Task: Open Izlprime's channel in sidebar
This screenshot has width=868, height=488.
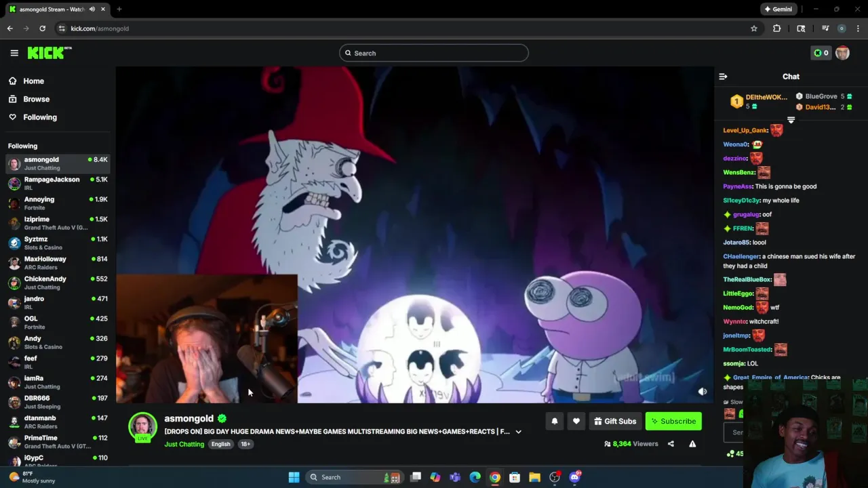Action: 58,223
